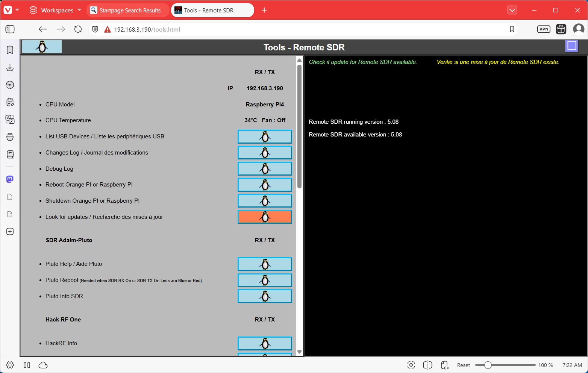Screen dimensions: 588x373
Task: Select the English update check message
Action: pyautogui.click(x=363, y=62)
